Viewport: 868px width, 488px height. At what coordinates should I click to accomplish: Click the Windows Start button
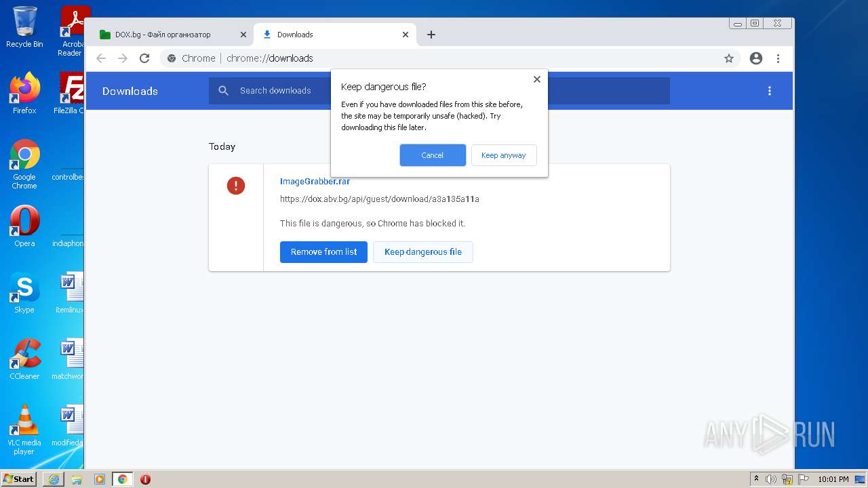pos(19,479)
